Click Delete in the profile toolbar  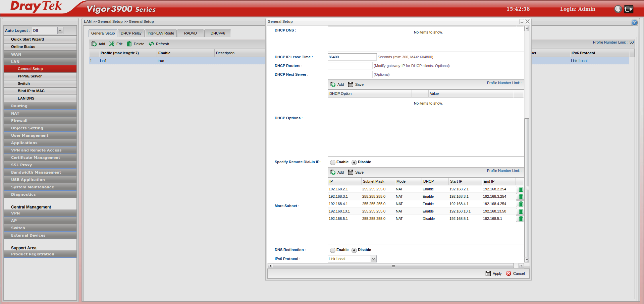[136, 44]
